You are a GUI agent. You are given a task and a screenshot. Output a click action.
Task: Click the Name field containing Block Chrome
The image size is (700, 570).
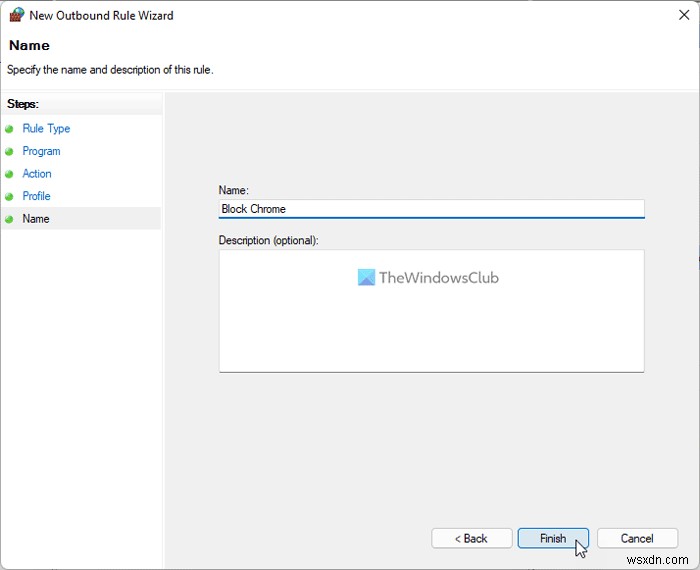(x=431, y=209)
